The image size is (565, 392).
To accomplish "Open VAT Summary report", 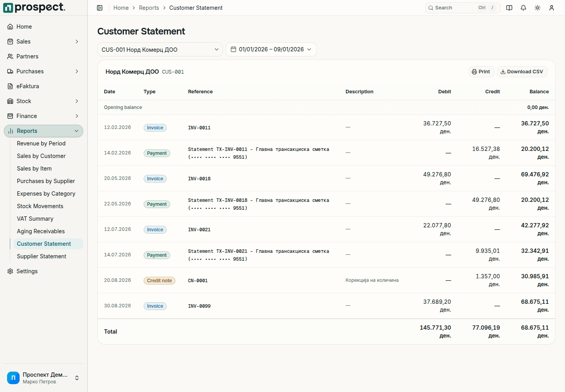I will coord(35,219).
